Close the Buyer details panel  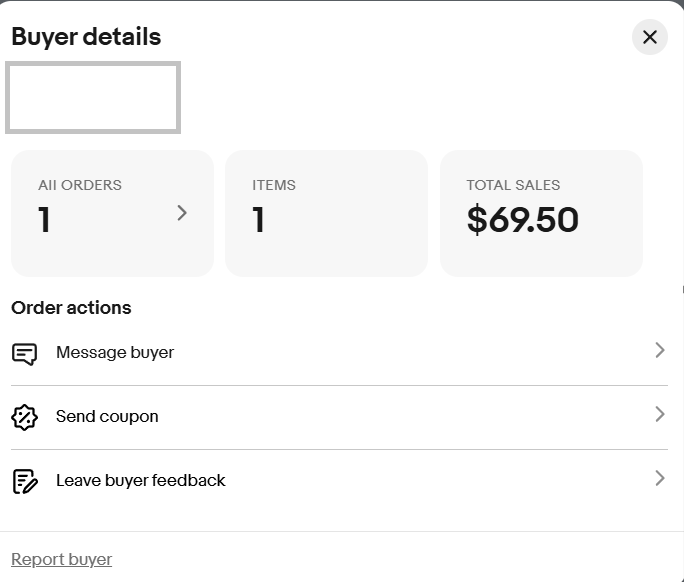tap(649, 37)
